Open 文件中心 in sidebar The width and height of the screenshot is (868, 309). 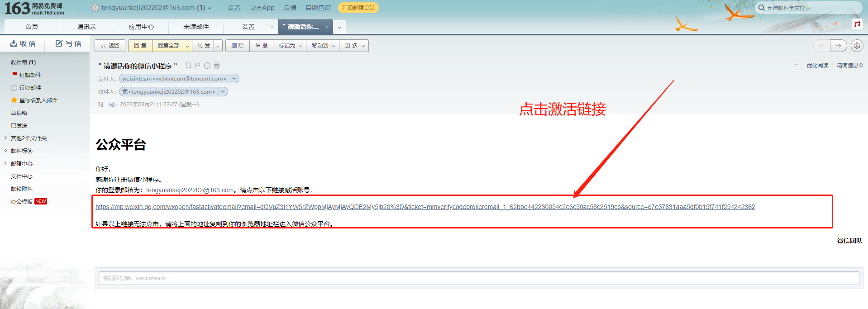pos(22,176)
